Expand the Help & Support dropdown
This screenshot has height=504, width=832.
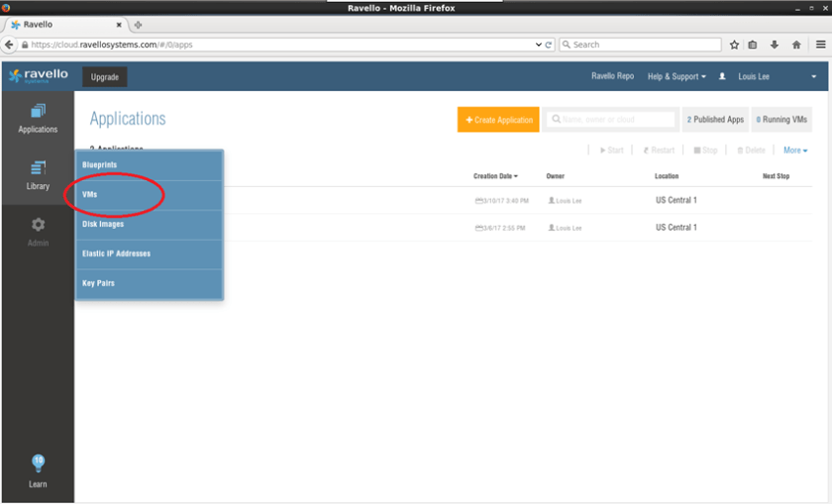676,76
